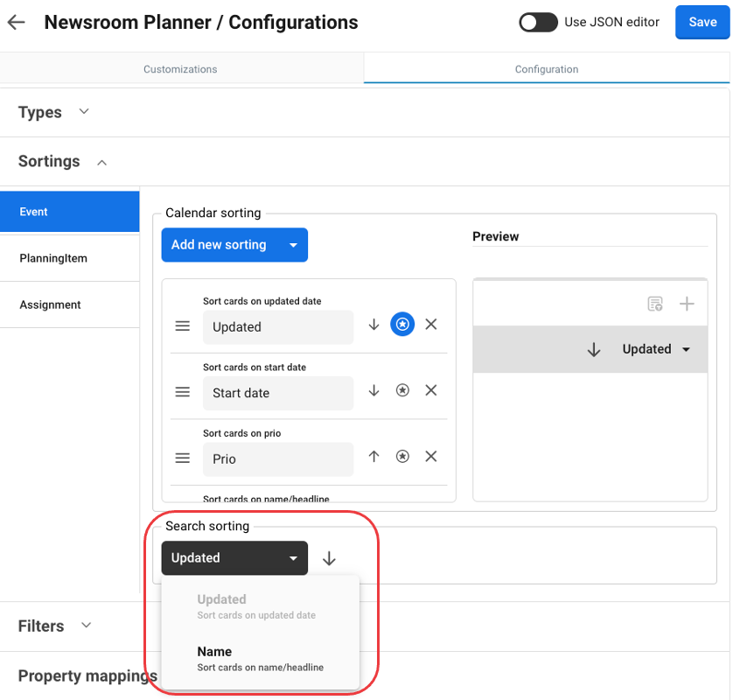Collapse the Sortings section
The width and height of the screenshot is (733, 700).
click(x=102, y=162)
